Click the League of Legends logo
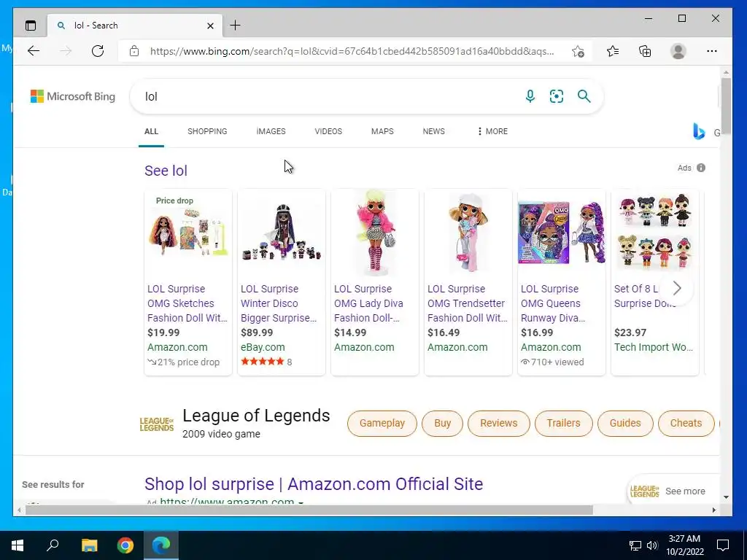This screenshot has width=747, height=560. 157,424
